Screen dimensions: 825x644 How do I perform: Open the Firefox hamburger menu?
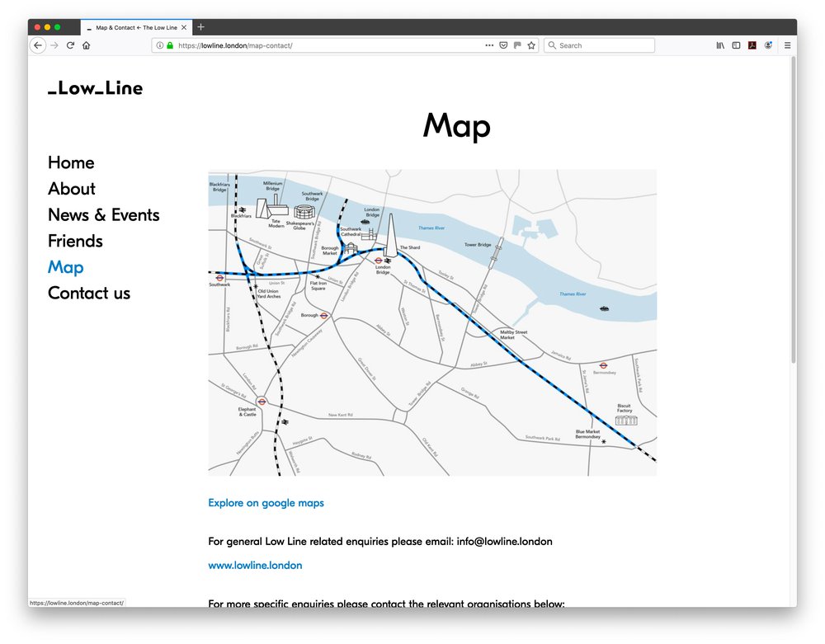click(788, 45)
